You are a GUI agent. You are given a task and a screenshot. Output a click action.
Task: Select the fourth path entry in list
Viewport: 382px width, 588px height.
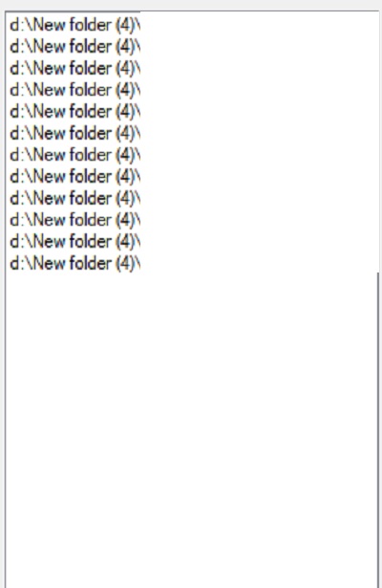click(x=74, y=90)
